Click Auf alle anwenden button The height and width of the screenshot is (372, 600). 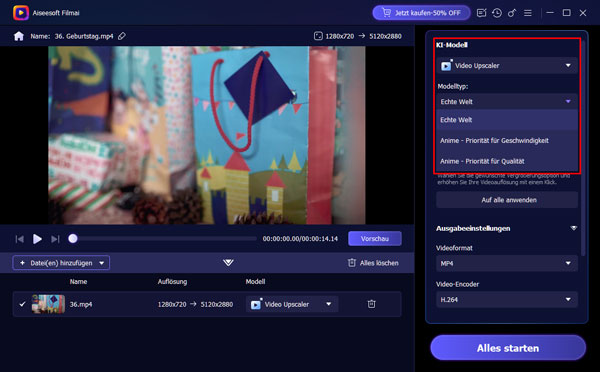click(x=507, y=200)
